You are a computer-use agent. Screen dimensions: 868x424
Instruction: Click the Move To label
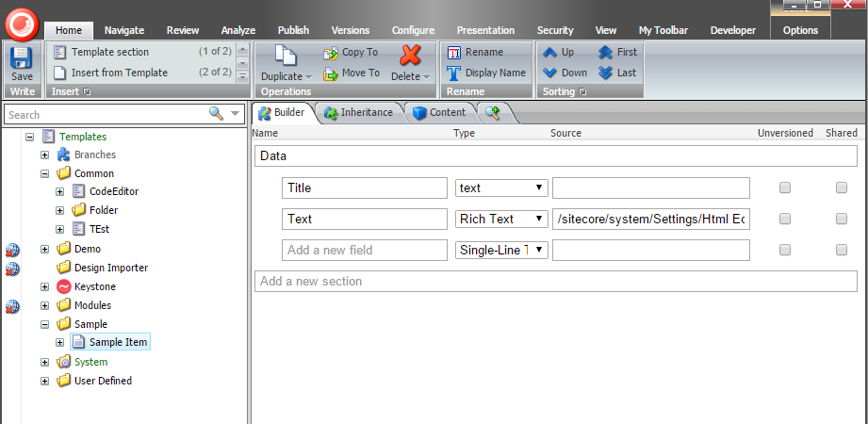point(361,73)
